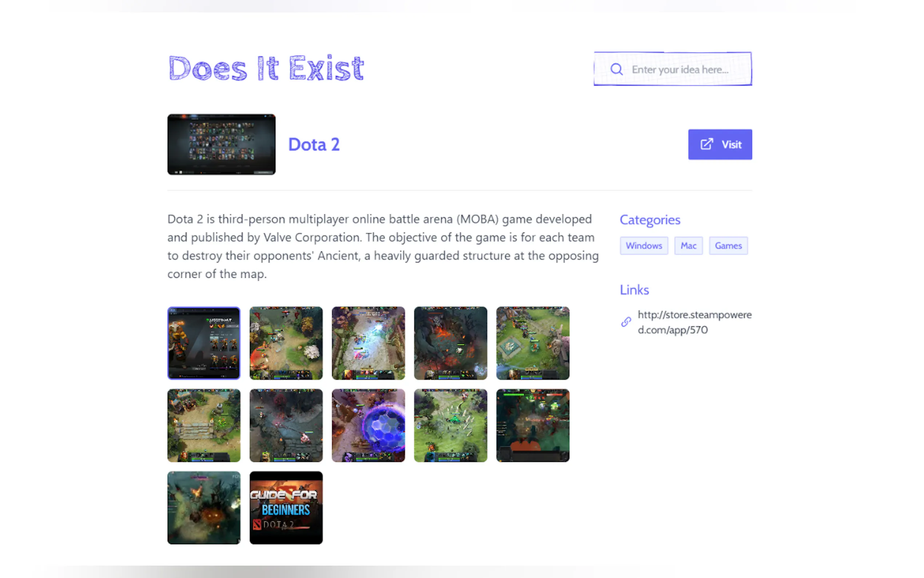Open the pumpkin head creature thumbnail
Image resolution: width=924 pixels, height=578 pixels.
pos(204,508)
